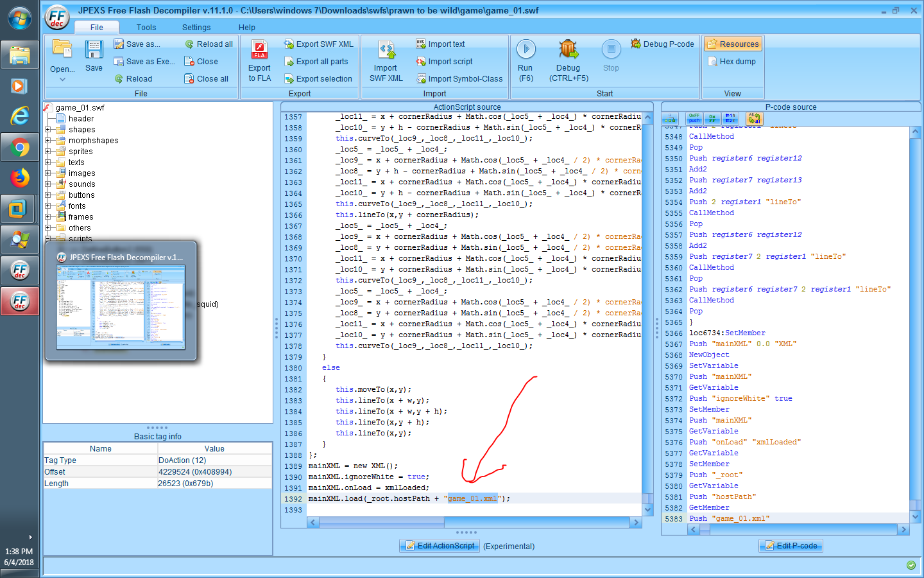
Task: Switch to Hex dump view
Action: point(732,61)
